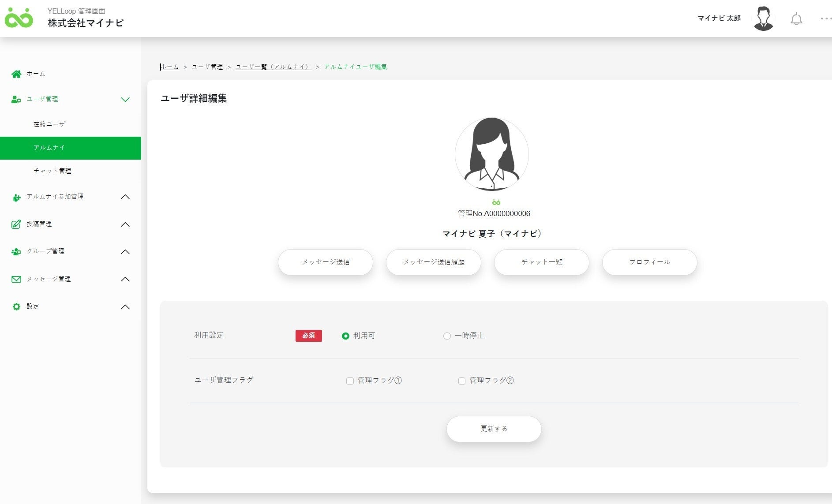Check the 管理フラグ① checkbox
The width and height of the screenshot is (832, 504).
click(350, 381)
